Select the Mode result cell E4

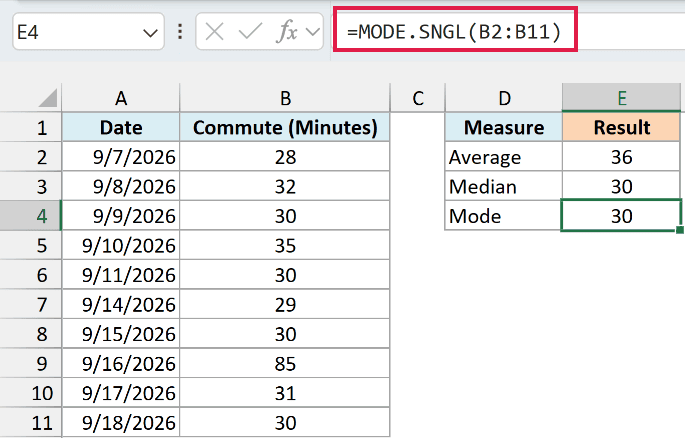[x=621, y=216]
